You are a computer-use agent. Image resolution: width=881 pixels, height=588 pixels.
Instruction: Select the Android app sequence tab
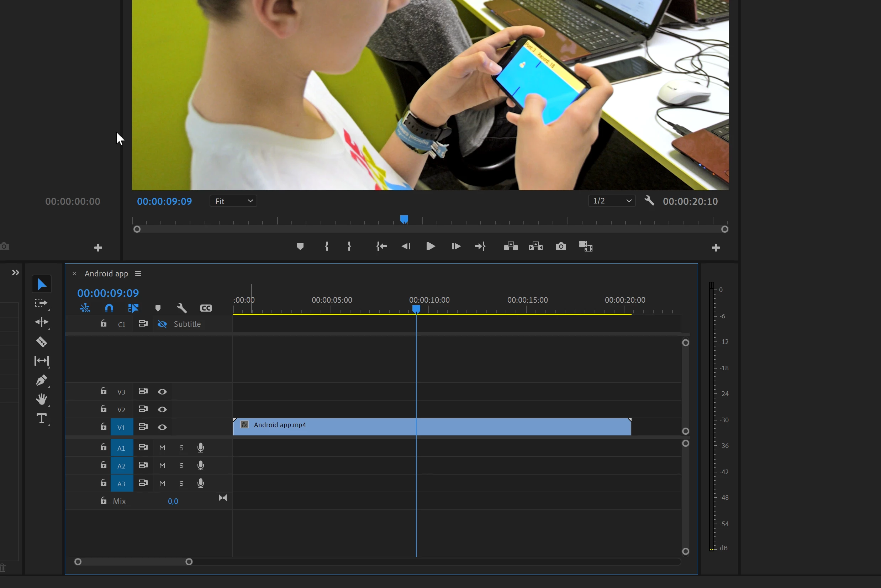coord(106,274)
